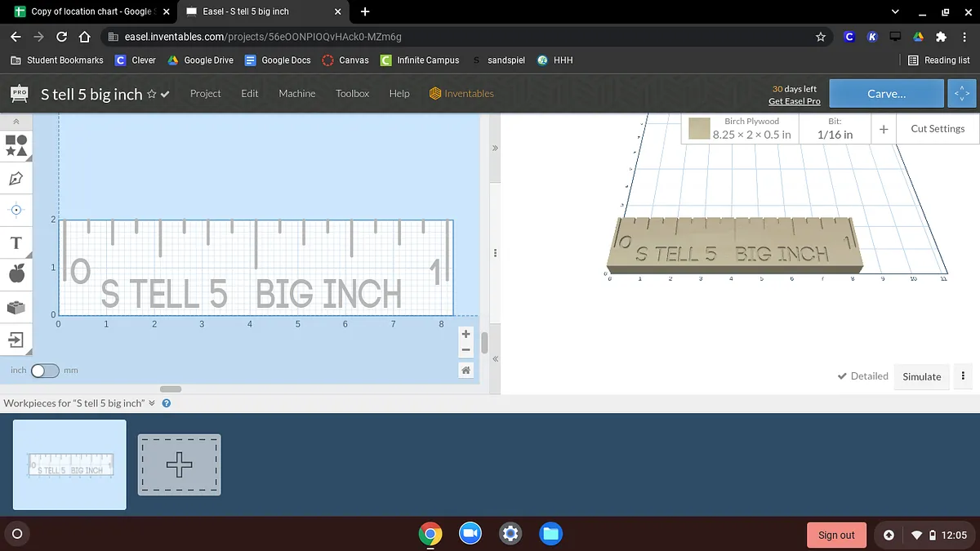Expand the Workpieces dropdown arrow
This screenshot has width=980, height=551.
[152, 403]
